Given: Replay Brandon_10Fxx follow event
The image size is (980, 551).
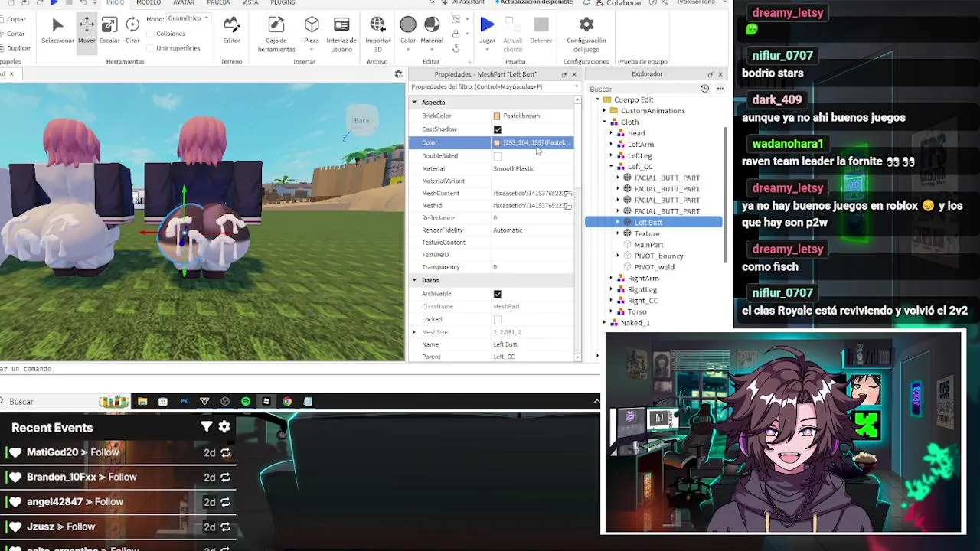Looking at the screenshot, I should point(225,478).
